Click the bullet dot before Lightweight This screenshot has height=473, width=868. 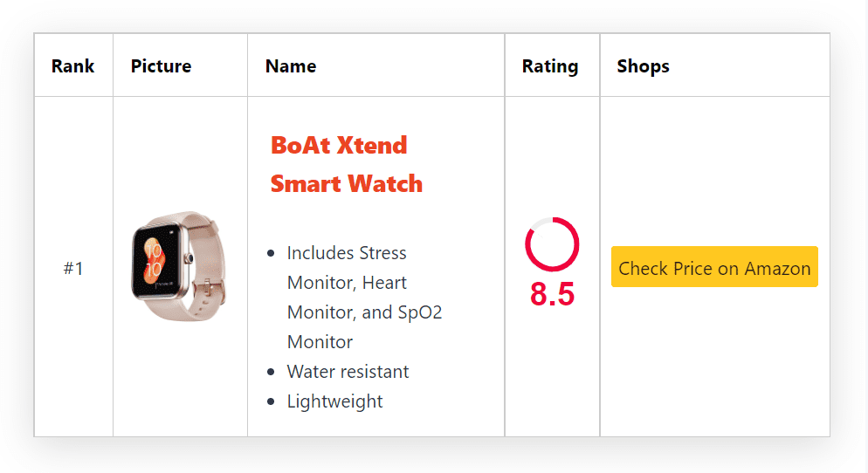click(x=272, y=401)
